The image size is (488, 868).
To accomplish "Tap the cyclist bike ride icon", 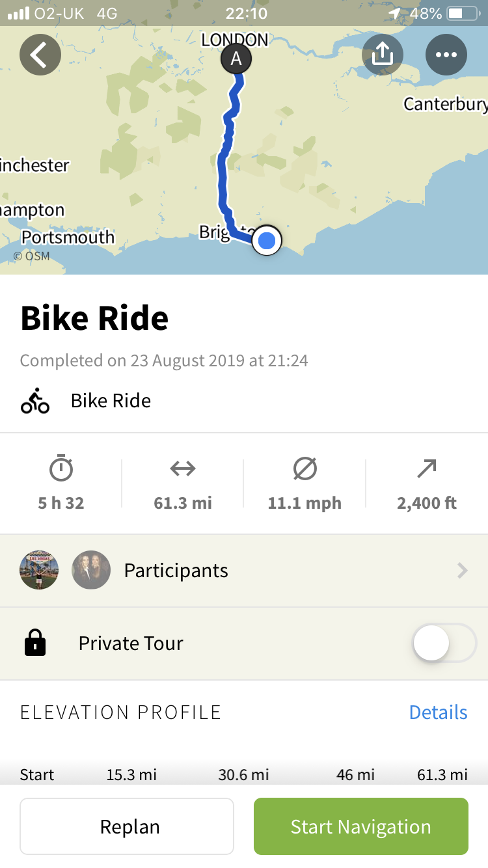I will pyautogui.click(x=35, y=401).
